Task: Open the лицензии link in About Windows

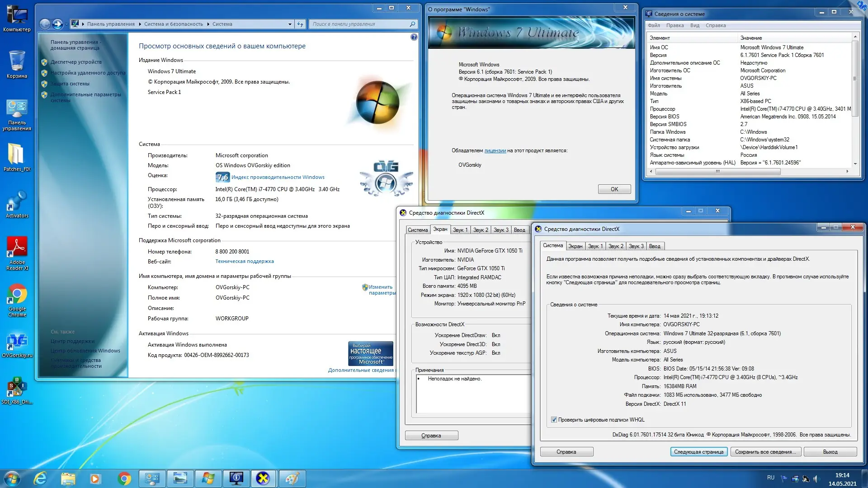Action: [x=495, y=150]
